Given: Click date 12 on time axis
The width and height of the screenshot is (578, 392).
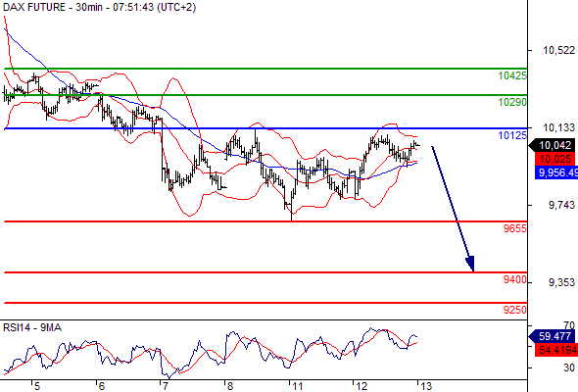Looking at the screenshot, I should click(361, 386).
